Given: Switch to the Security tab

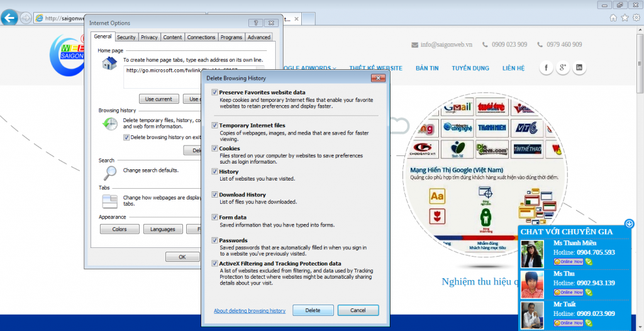Looking at the screenshot, I should coord(126,37).
